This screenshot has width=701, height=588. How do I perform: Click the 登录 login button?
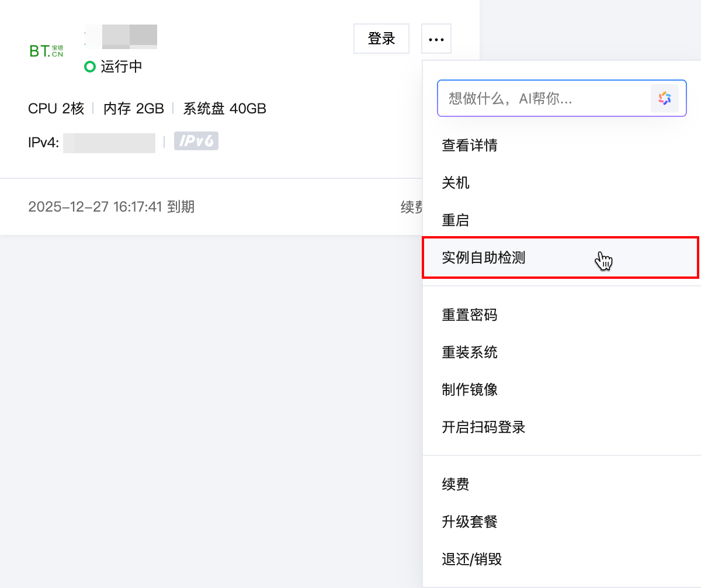click(x=381, y=39)
